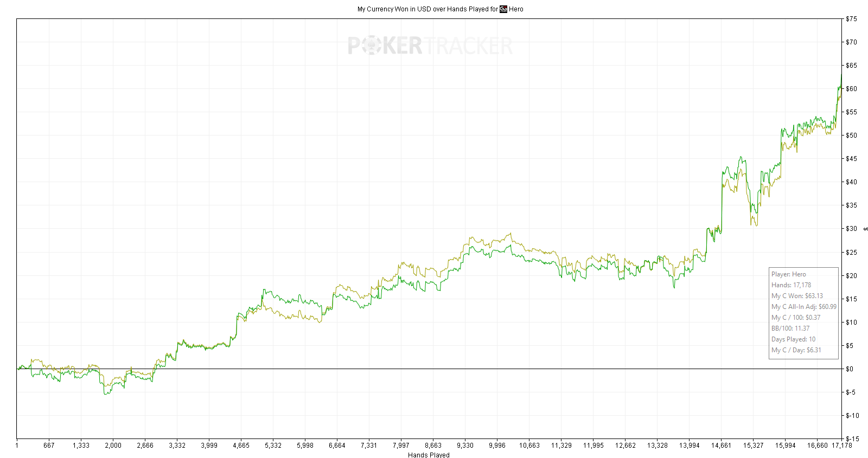Viewport: 868px width, 458px height.
Task: Click the '$40' y-axis label
Action: point(851,182)
